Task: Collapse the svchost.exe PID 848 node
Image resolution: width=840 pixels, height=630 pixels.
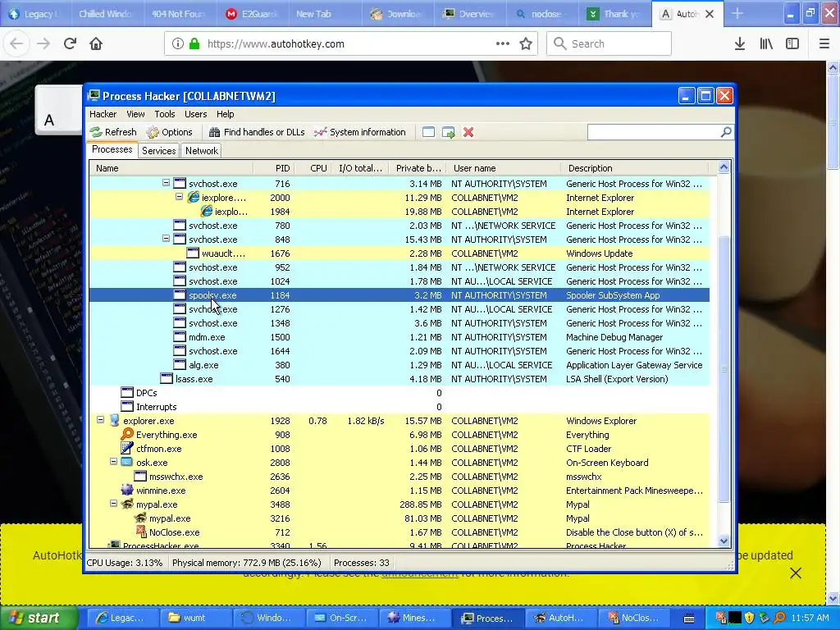Action: (x=166, y=239)
